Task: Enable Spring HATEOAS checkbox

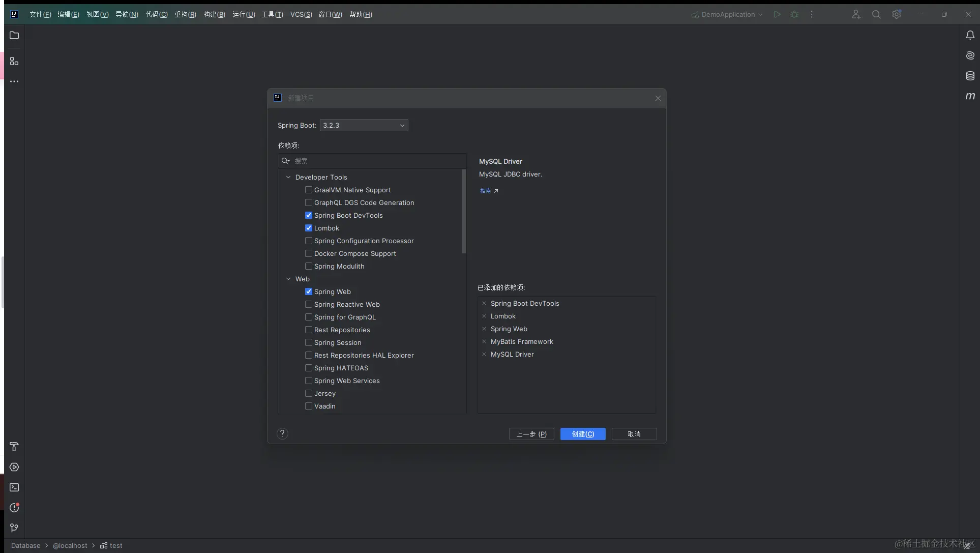Action: (309, 368)
